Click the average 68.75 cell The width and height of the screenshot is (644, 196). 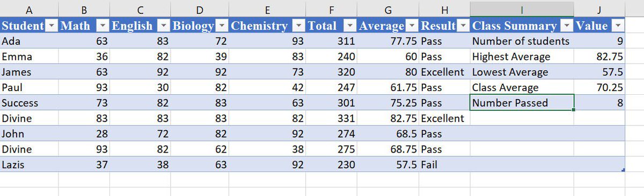point(388,149)
